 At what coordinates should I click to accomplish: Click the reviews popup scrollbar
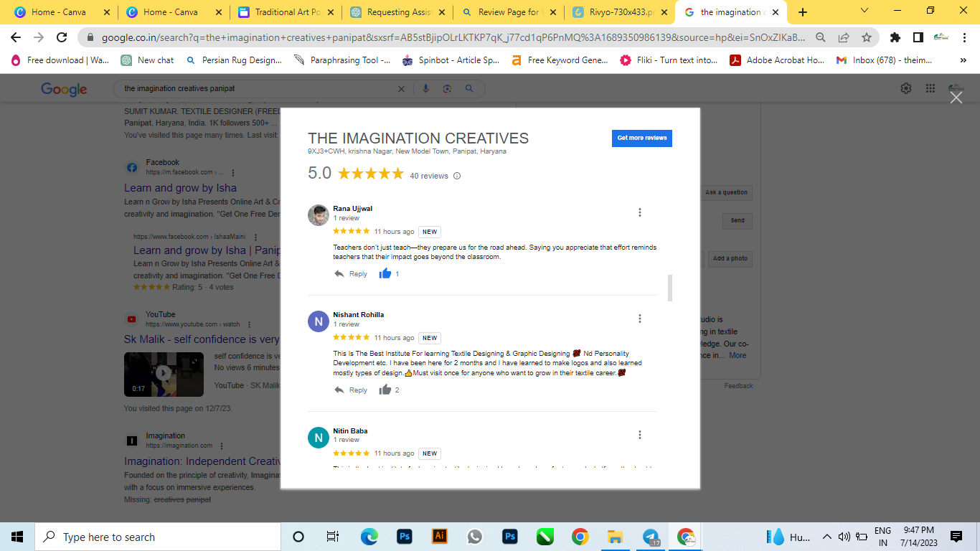670,288
